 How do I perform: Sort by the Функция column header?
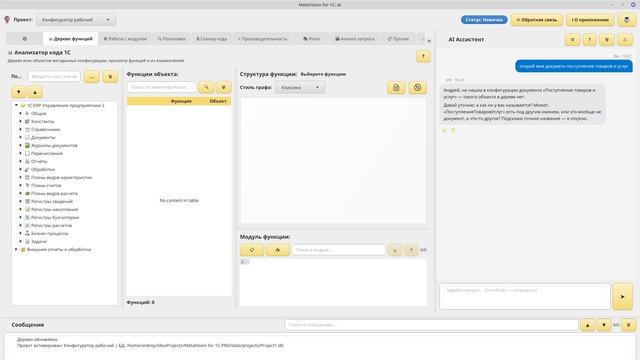click(181, 101)
